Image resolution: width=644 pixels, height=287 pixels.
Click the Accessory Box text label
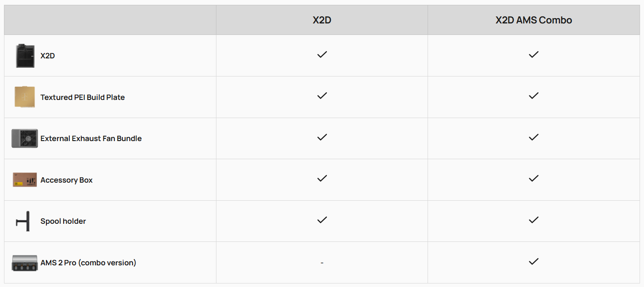pyautogui.click(x=67, y=180)
